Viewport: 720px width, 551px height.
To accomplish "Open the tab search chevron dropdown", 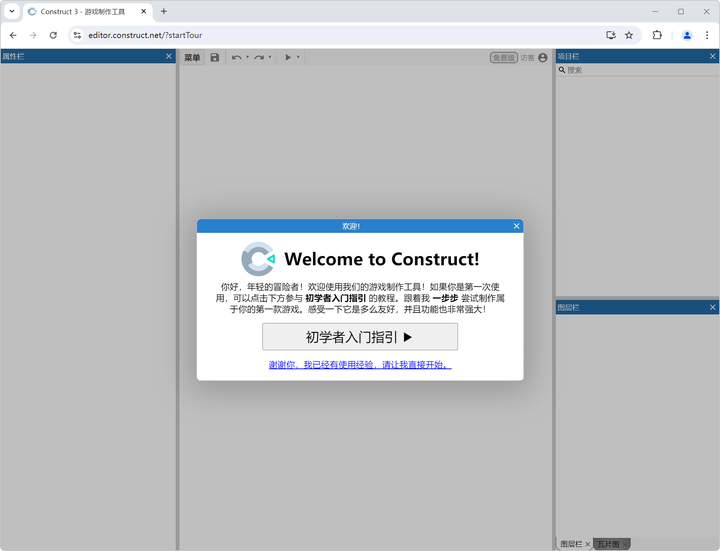I will point(12,11).
